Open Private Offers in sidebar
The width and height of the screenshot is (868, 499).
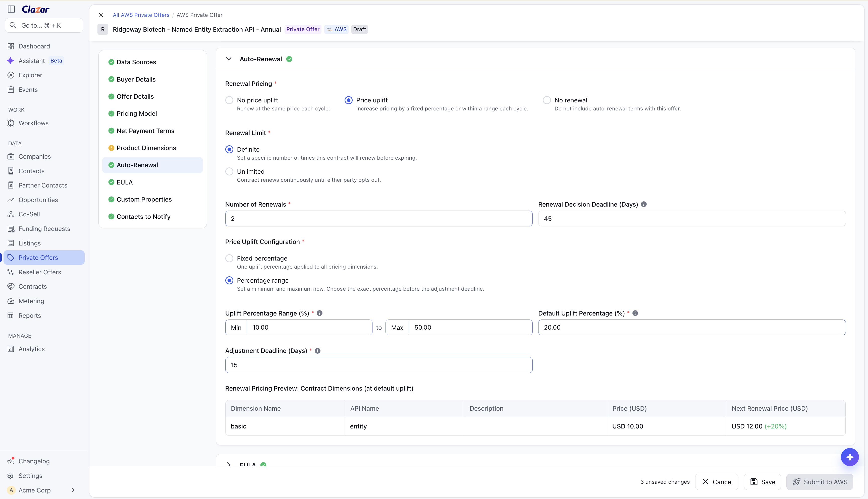(x=44, y=257)
